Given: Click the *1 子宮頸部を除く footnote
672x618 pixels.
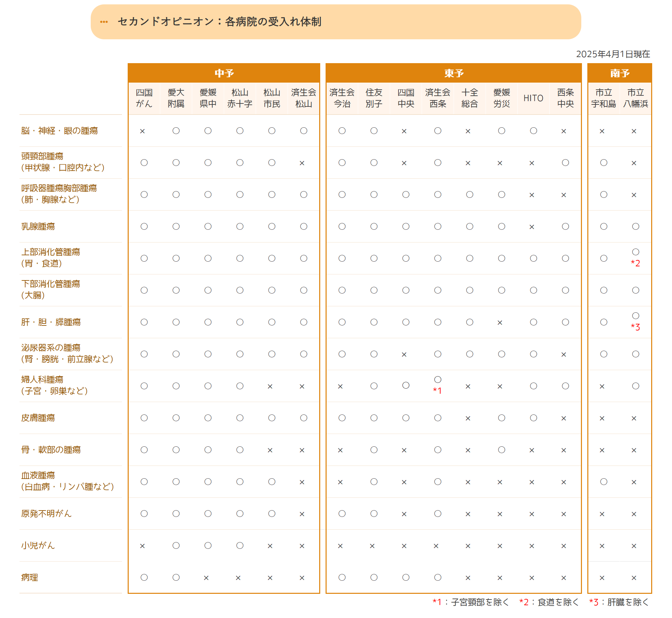Looking at the screenshot, I should (470, 602).
